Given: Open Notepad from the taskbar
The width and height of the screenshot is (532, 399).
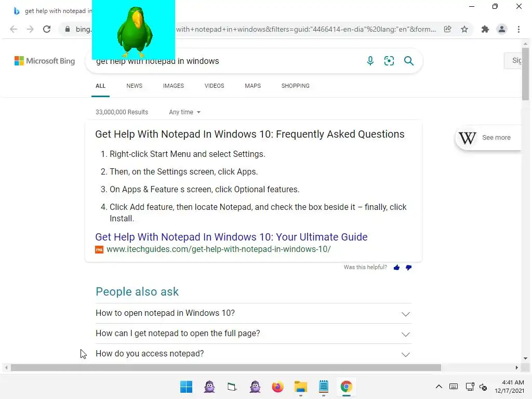Looking at the screenshot, I should (x=324, y=387).
